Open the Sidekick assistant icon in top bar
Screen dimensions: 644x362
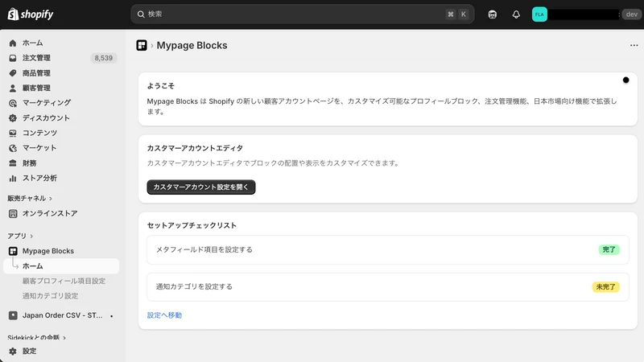(492, 14)
